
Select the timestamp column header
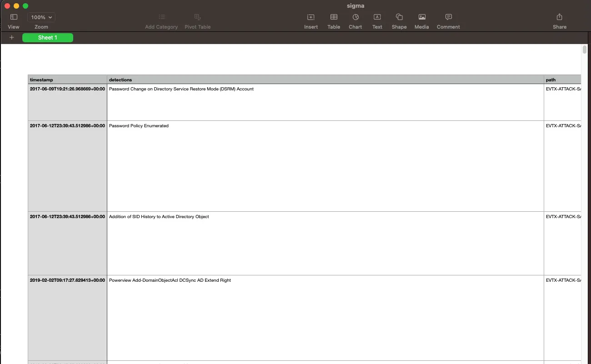point(67,80)
